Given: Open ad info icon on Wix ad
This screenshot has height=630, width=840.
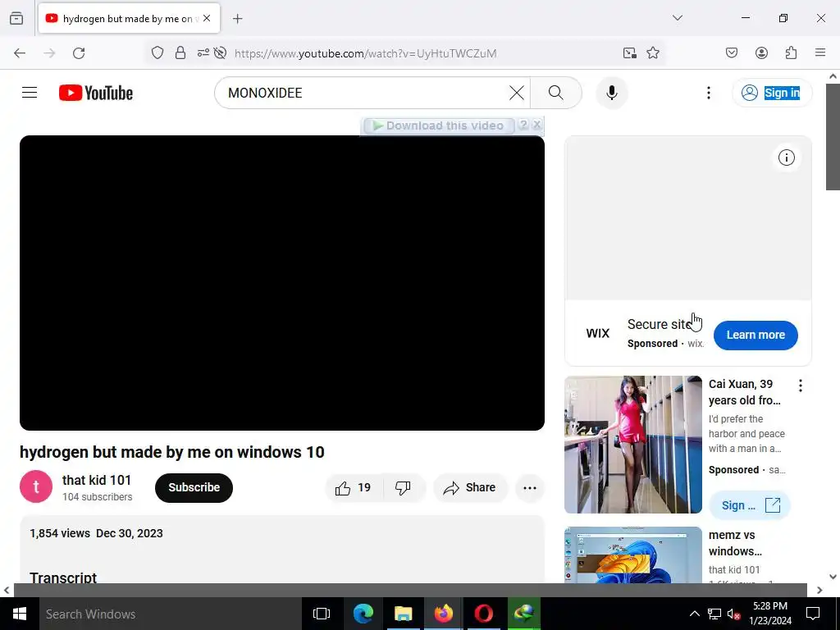Looking at the screenshot, I should pyautogui.click(x=786, y=157).
